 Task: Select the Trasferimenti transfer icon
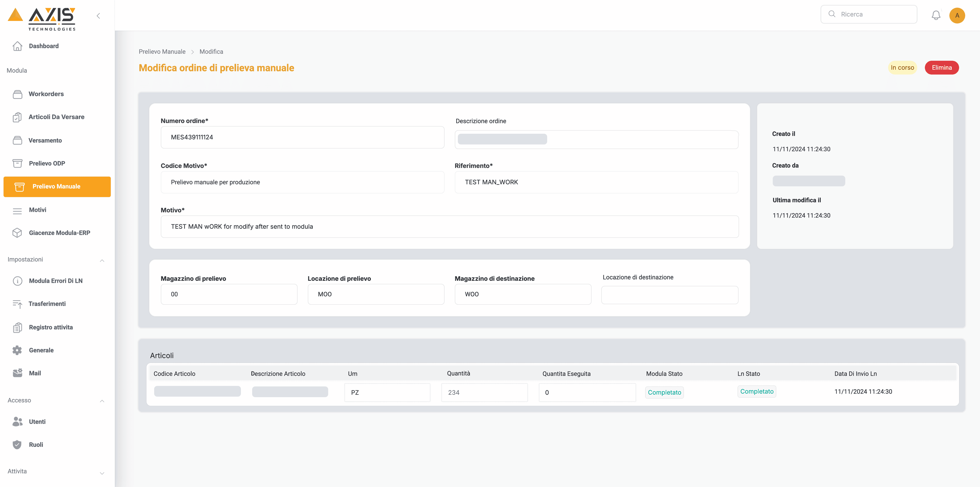(x=18, y=304)
